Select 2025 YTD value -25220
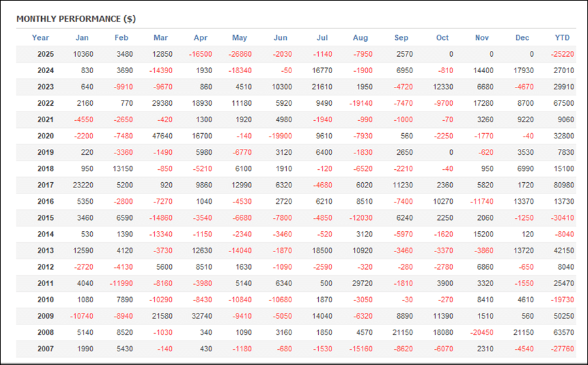The image size is (588, 365). coord(562,54)
